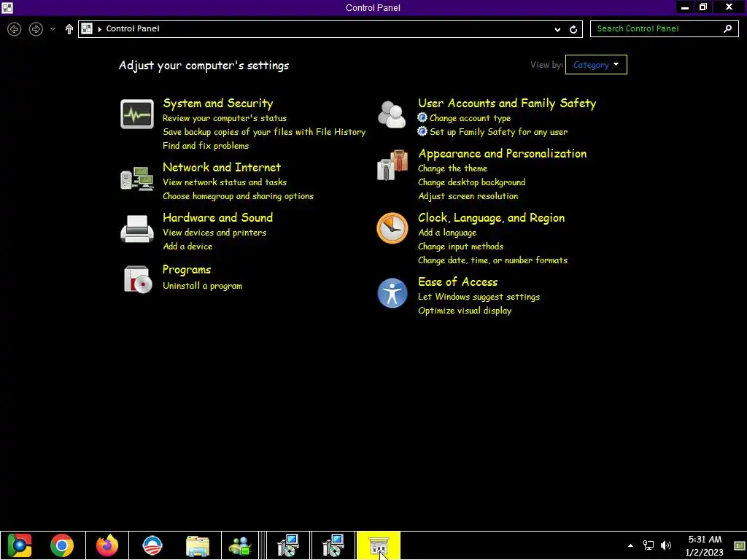This screenshot has height=560, width=747.
Task: Open the Clock, Language, and Region clock icon
Action: pyautogui.click(x=392, y=228)
